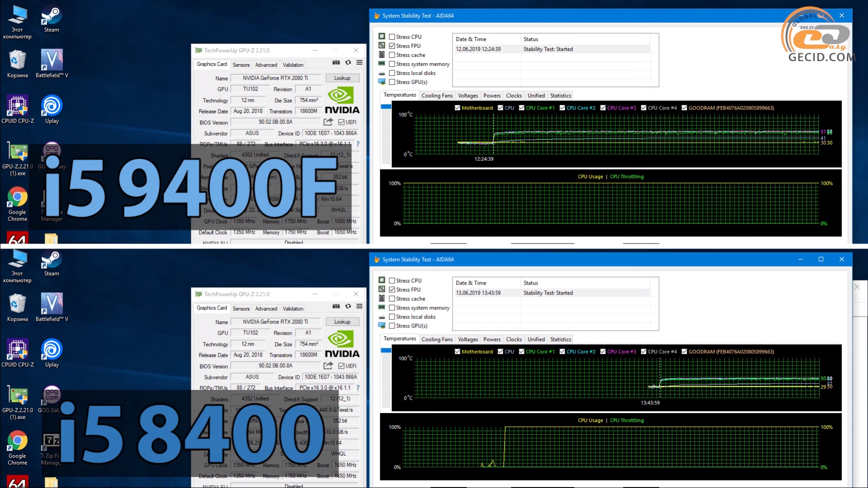The height and width of the screenshot is (488, 868).
Task: Uncheck Motherboard graph in upper AIDA64
Action: pyautogui.click(x=458, y=108)
